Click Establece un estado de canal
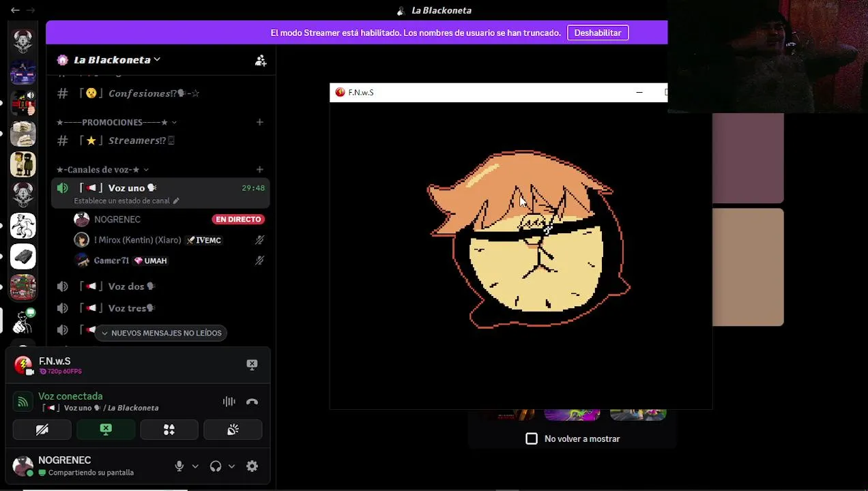This screenshot has width=868, height=491. [121, 201]
